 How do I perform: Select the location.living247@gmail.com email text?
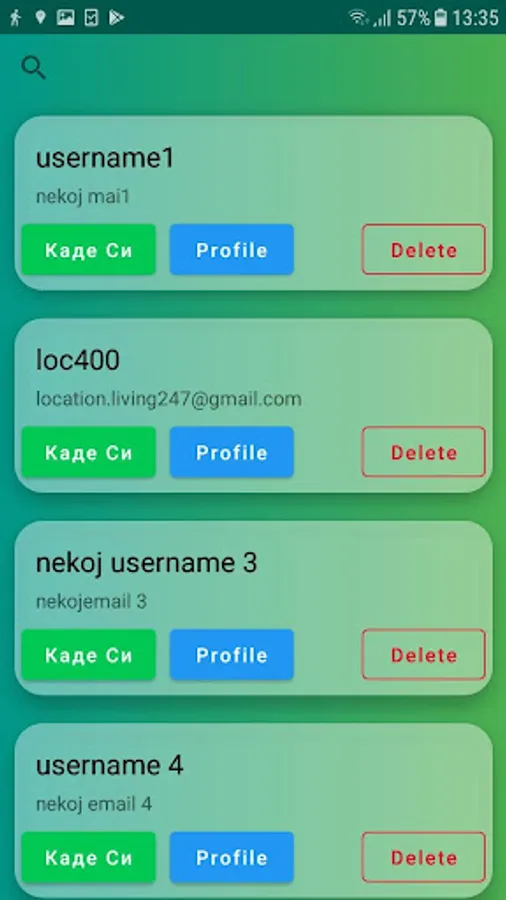click(x=169, y=399)
